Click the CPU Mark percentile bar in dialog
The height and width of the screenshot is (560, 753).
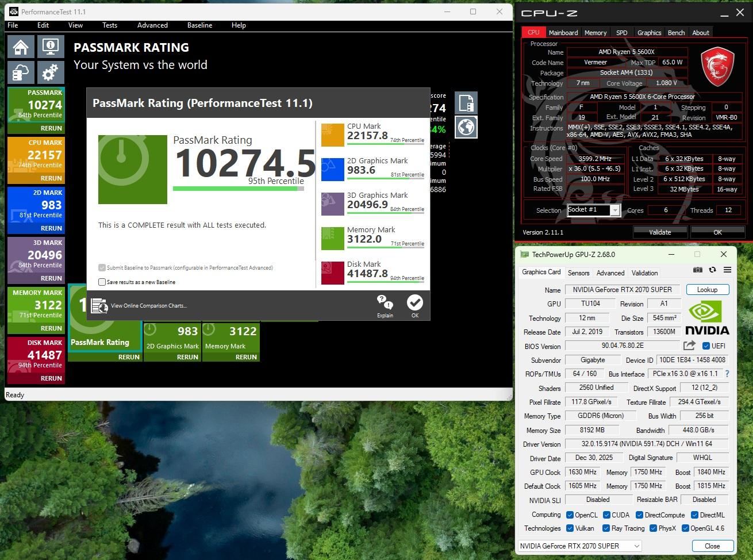[x=386, y=144]
